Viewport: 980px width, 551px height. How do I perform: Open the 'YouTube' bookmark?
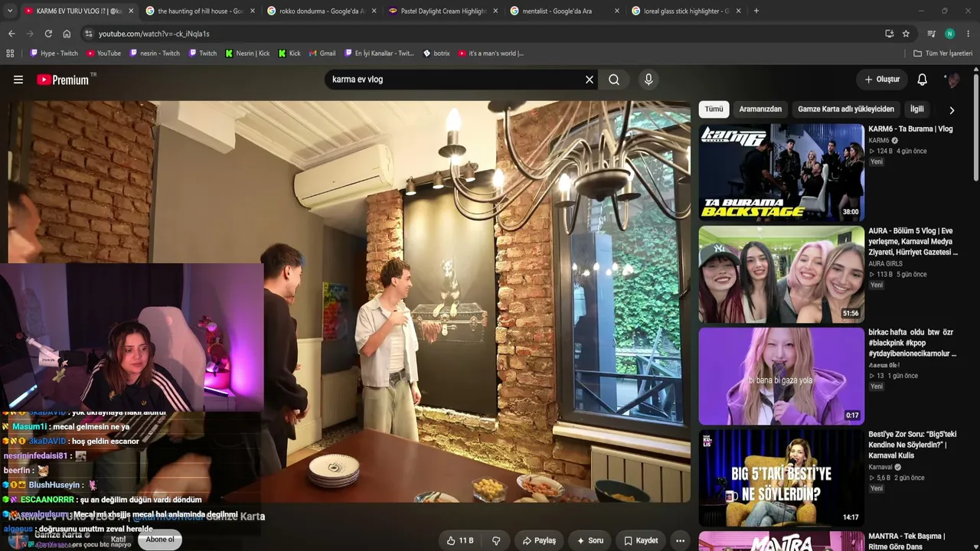click(103, 54)
